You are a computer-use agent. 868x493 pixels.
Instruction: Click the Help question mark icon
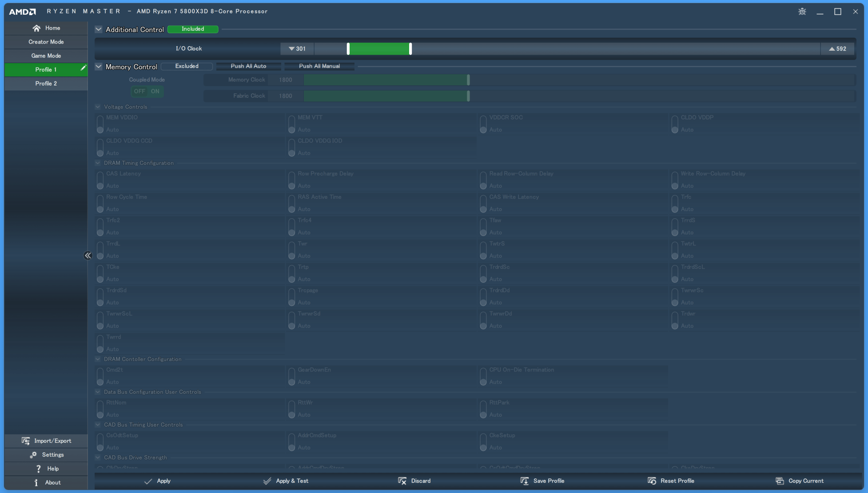38,469
